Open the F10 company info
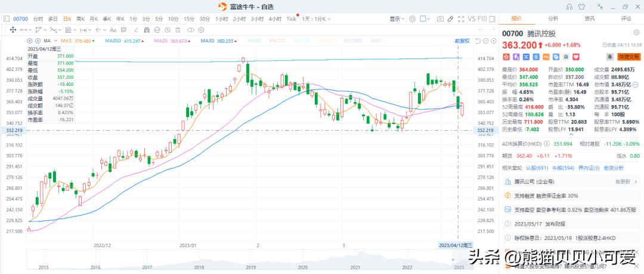The height and width of the screenshot is (274, 644). [482, 19]
